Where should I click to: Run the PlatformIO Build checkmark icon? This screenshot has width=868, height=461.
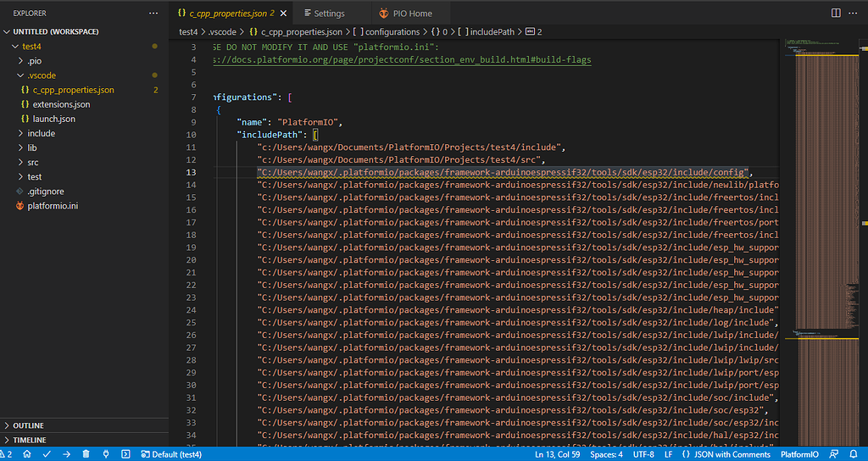coord(47,454)
